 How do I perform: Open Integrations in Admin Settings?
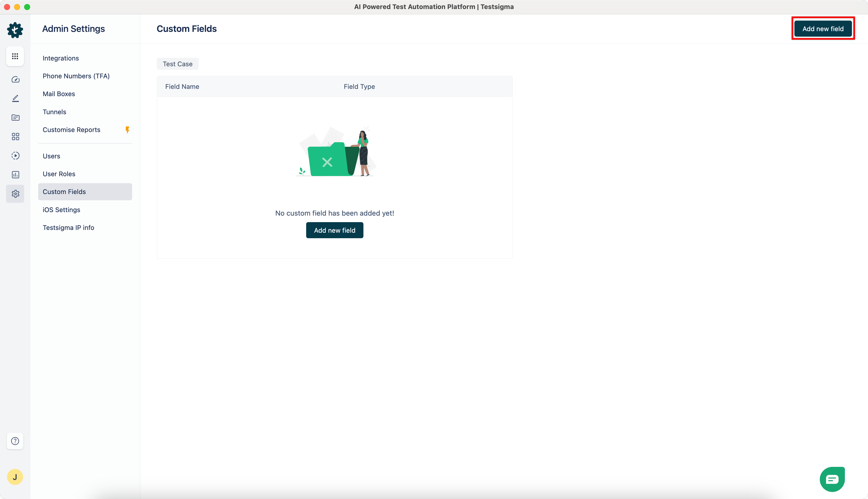coord(61,58)
